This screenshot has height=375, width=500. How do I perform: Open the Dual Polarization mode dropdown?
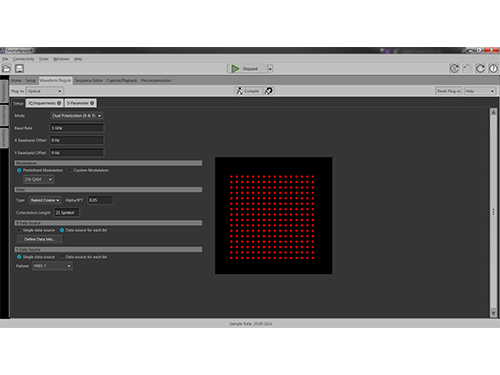pyautogui.click(x=77, y=116)
